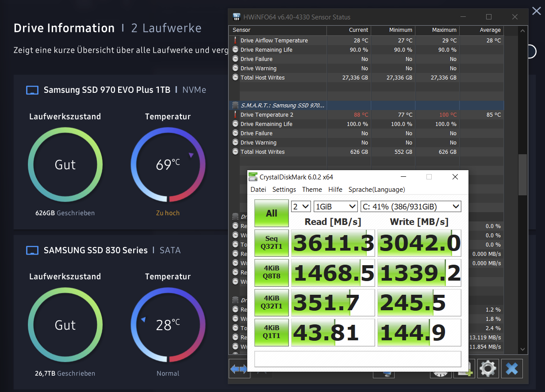Click the 144.9 write result

(x=419, y=332)
